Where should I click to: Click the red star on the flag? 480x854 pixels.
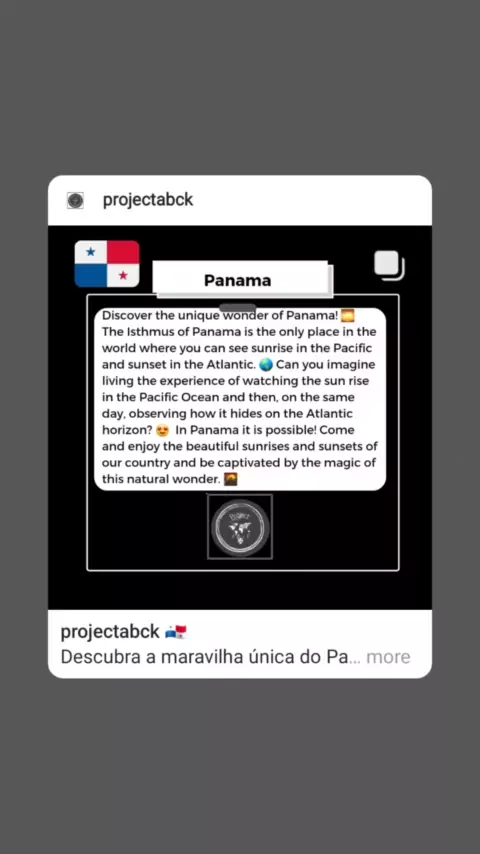(123, 275)
